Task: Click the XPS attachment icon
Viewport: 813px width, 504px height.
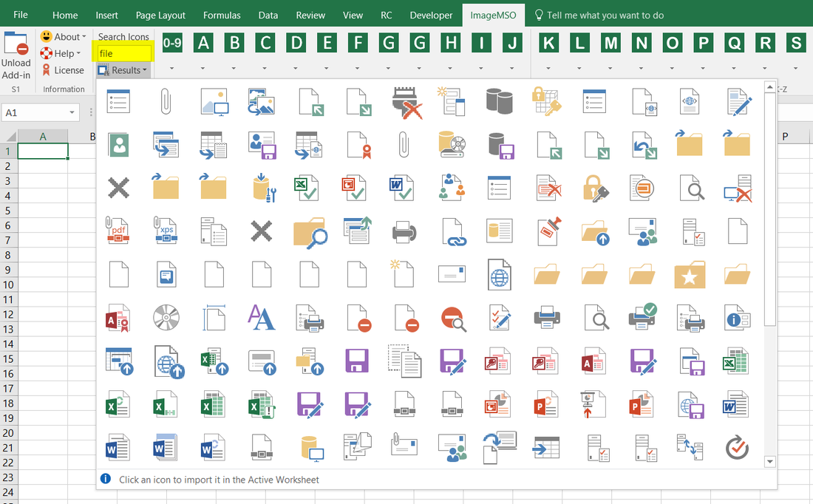Action: [166, 231]
